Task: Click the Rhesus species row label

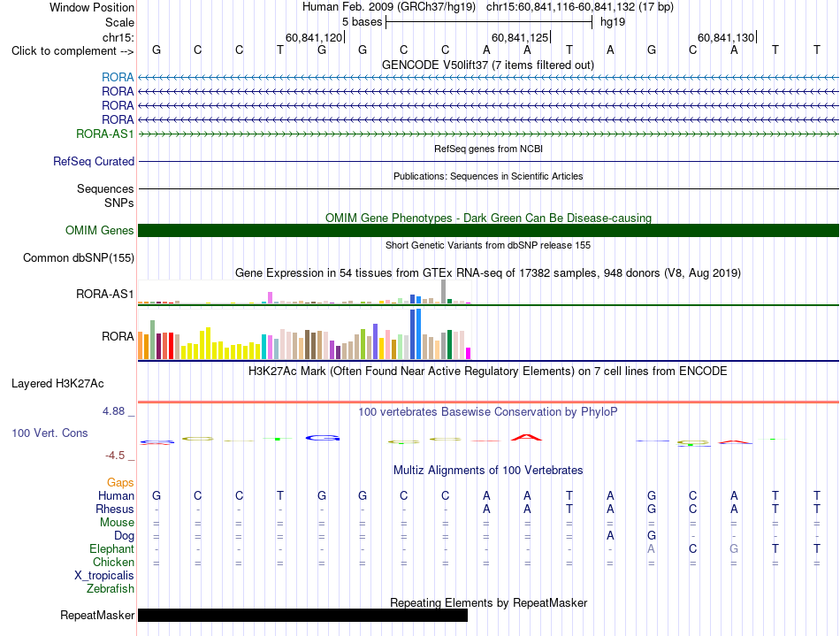Action: tap(115, 509)
